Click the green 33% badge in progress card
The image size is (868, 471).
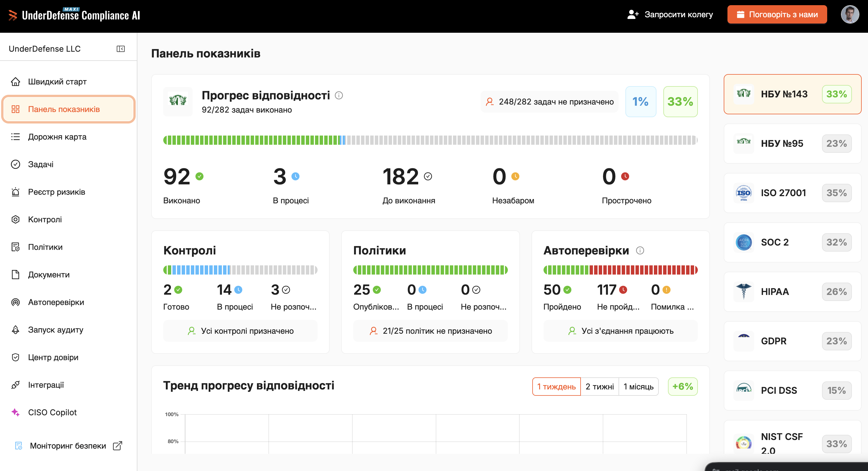pos(680,102)
